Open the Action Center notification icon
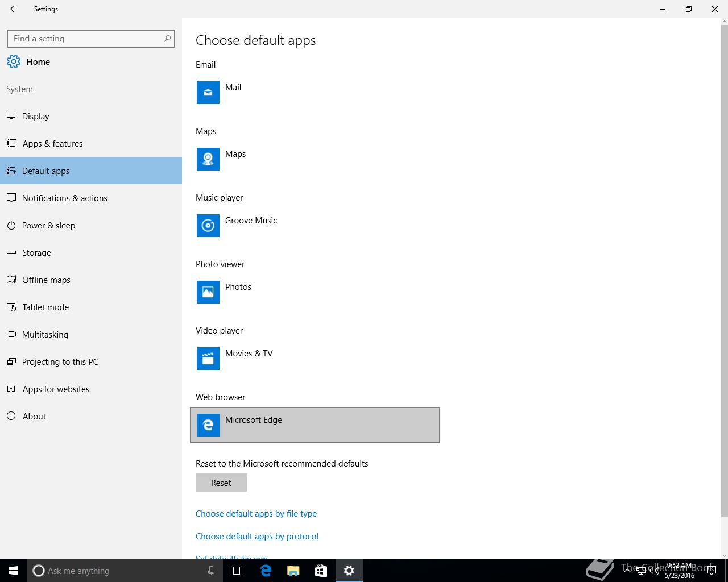 click(711, 571)
